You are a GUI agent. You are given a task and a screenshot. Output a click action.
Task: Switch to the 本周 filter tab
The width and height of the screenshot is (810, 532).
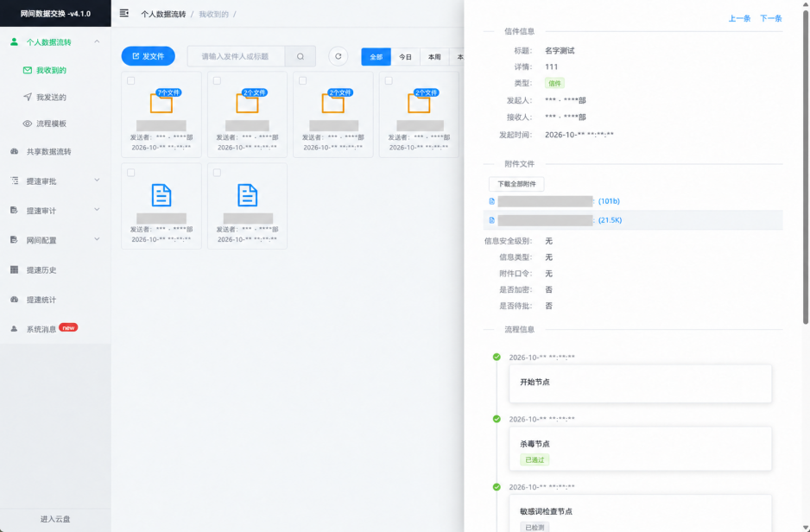pos(434,57)
